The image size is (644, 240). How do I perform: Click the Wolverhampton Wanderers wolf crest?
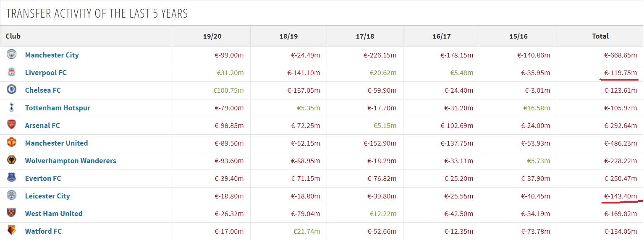pos(12,160)
